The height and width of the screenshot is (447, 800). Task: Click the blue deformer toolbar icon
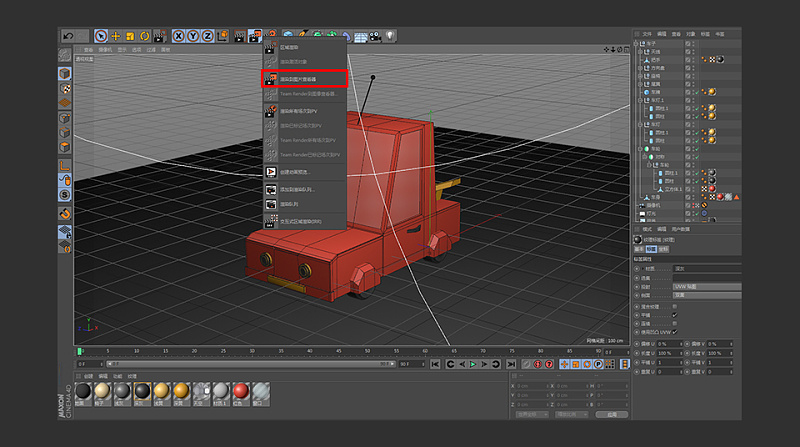pyautogui.click(x=347, y=36)
